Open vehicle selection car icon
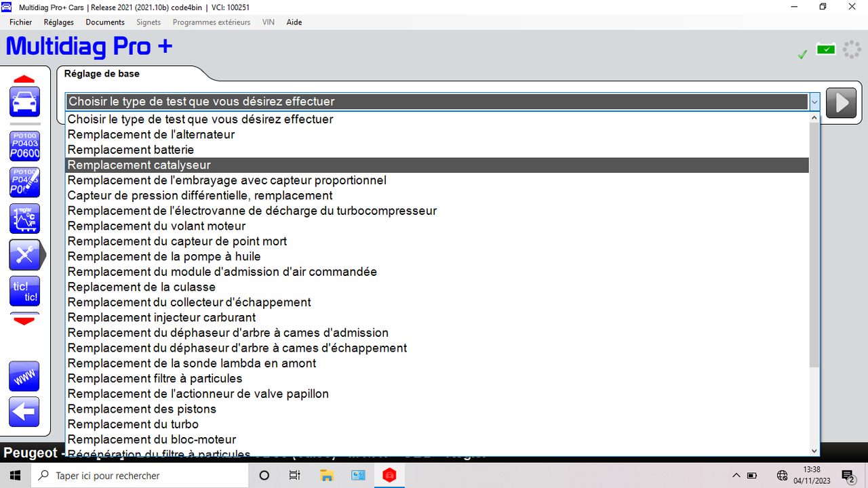868x488 pixels. (24, 102)
